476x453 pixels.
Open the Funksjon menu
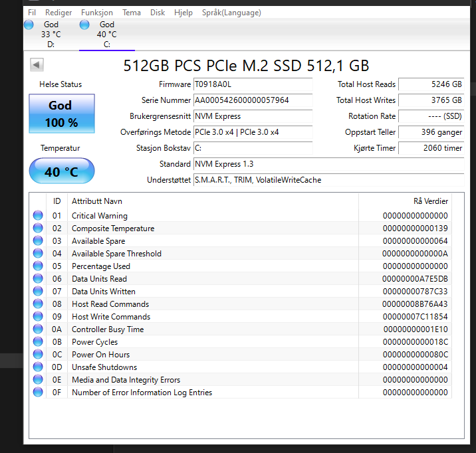tap(97, 13)
